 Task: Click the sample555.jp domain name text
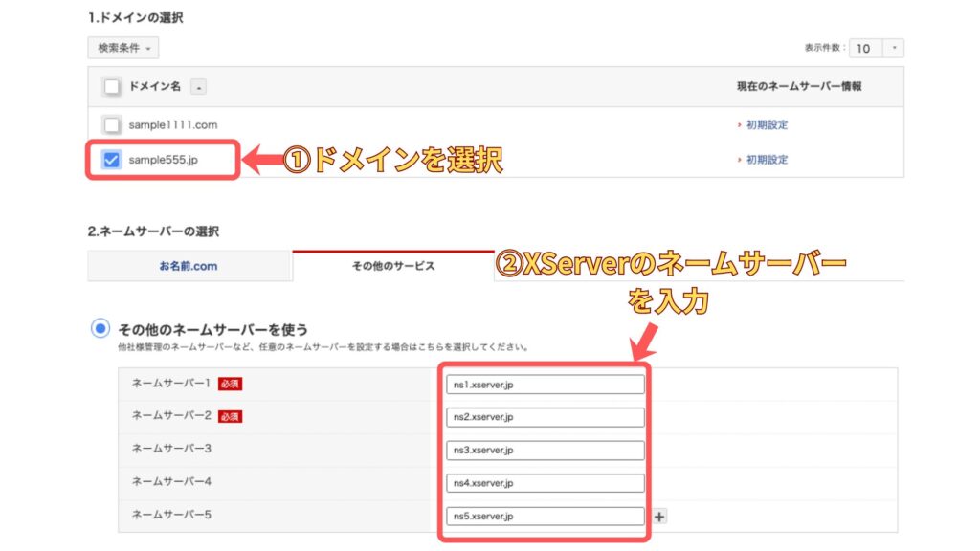[x=164, y=160]
